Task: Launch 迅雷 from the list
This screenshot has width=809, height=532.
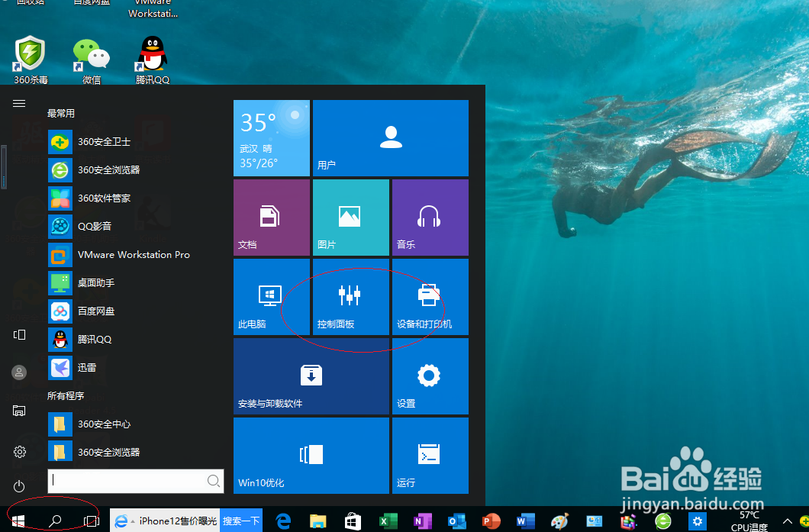Action: point(134,367)
